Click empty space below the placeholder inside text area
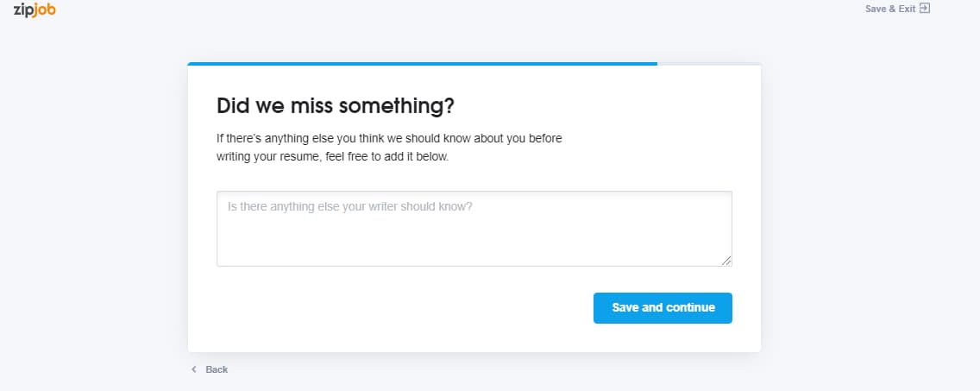This screenshot has height=391, width=980. pos(474,241)
